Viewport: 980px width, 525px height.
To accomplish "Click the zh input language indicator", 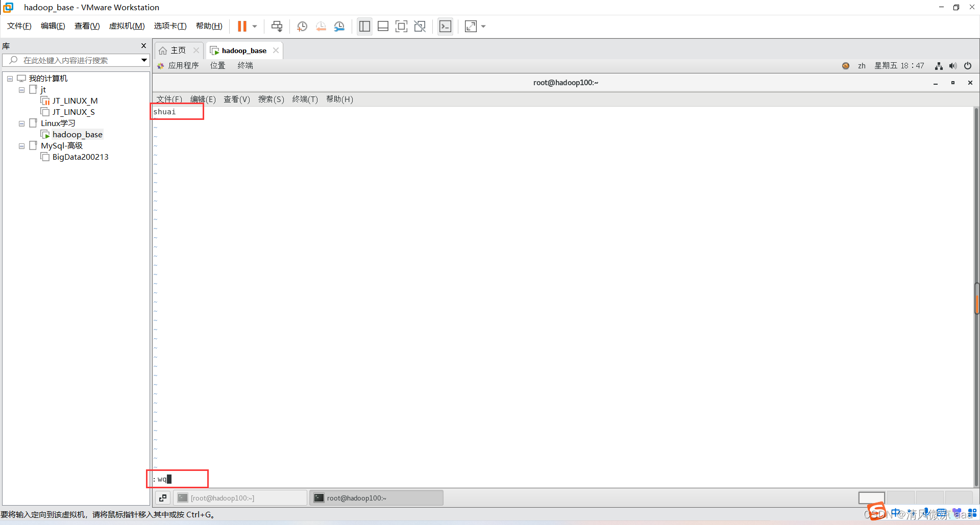I will tap(862, 66).
